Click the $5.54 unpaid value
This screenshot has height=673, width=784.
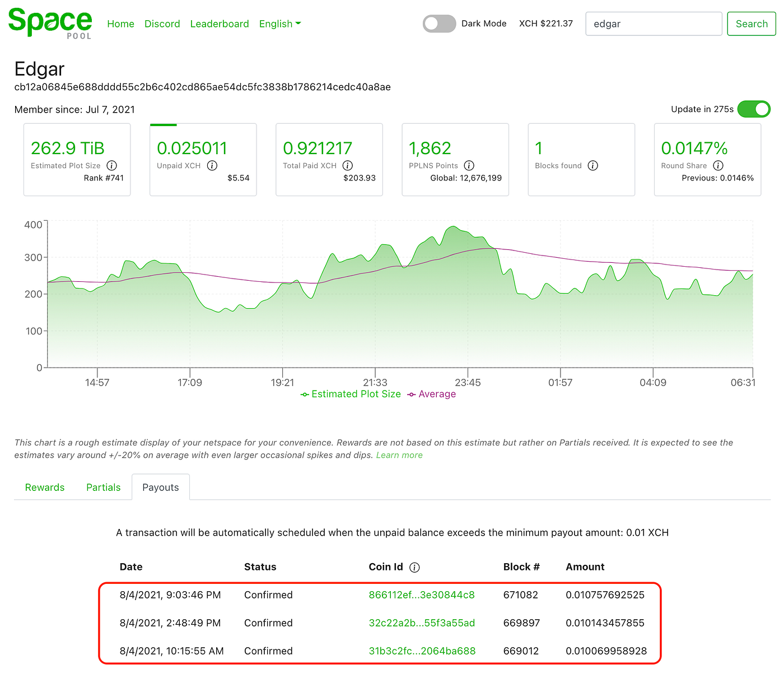[239, 178]
